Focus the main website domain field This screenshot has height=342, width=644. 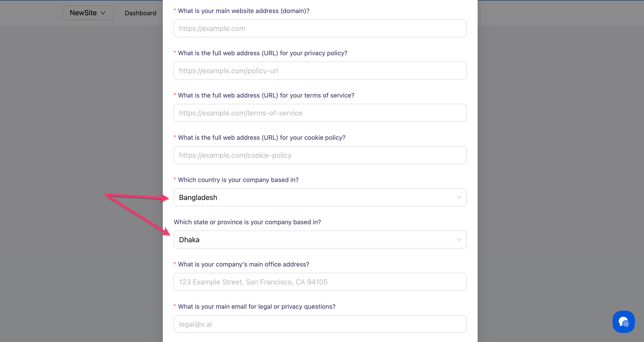[x=320, y=29]
